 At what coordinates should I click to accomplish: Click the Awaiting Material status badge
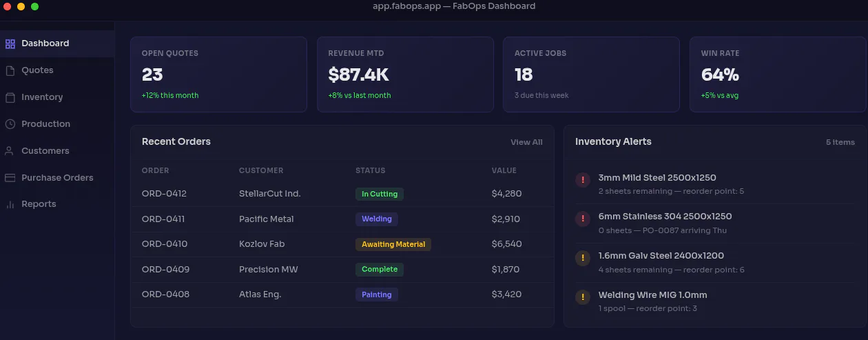393,244
